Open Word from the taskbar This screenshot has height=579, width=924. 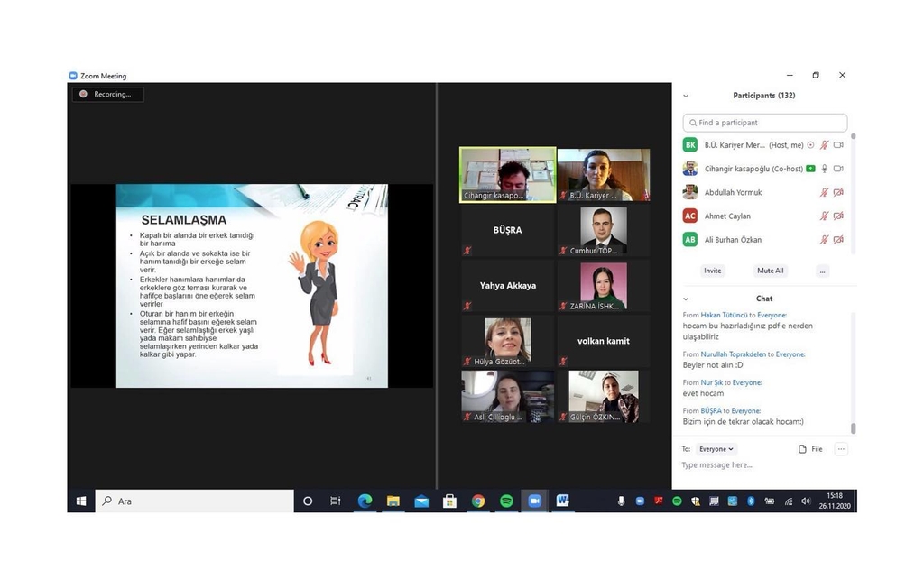pos(562,501)
